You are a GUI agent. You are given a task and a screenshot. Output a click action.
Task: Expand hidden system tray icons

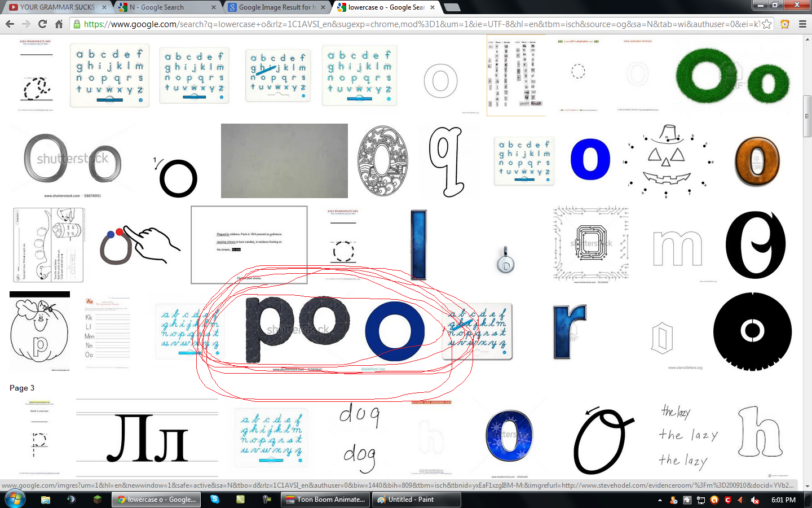pos(660,500)
